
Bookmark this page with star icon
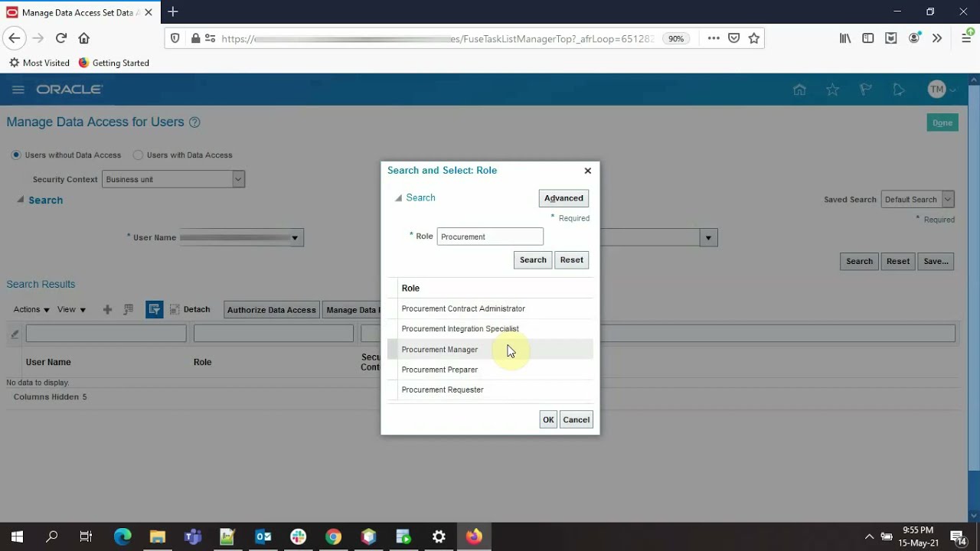(x=754, y=38)
